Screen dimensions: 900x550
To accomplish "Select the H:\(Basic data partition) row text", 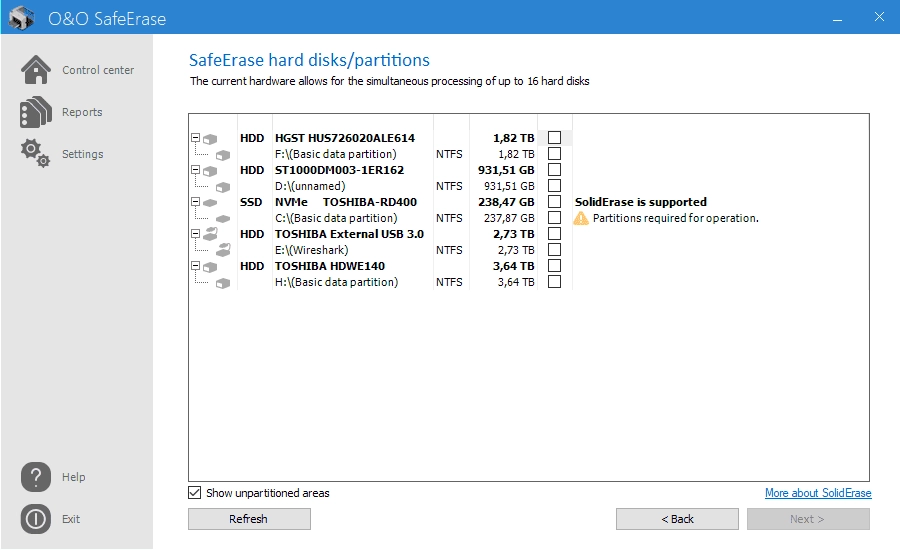I will (336, 282).
